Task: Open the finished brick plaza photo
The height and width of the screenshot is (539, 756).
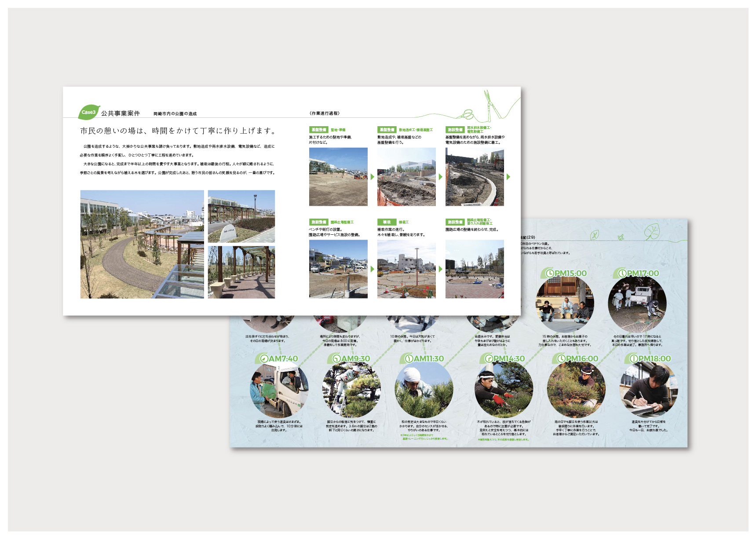Action: [475, 269]
